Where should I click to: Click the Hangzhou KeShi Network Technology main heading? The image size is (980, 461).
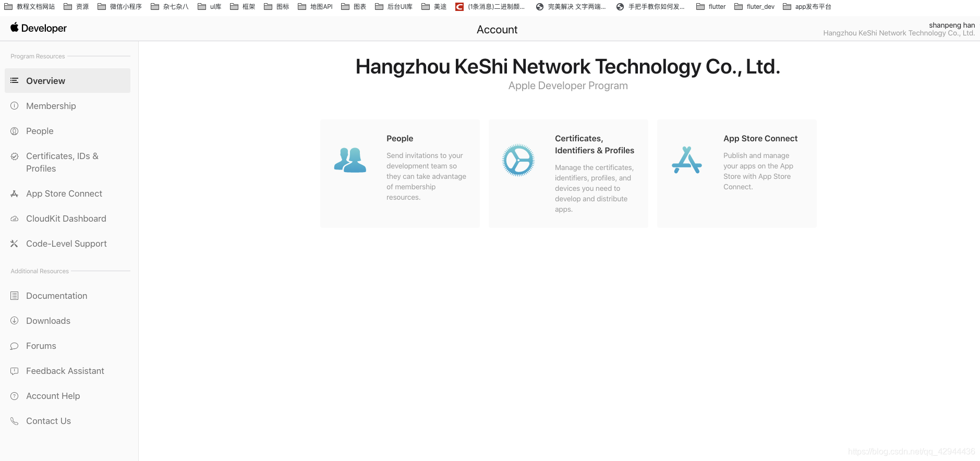point(568,66)
